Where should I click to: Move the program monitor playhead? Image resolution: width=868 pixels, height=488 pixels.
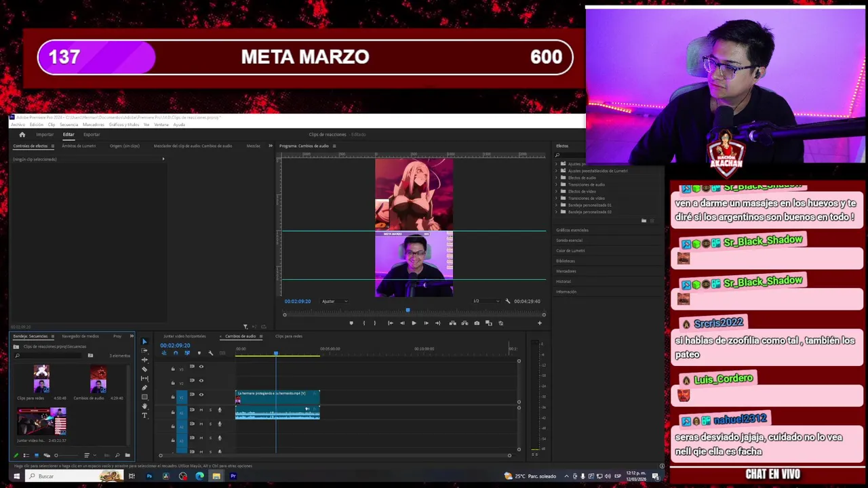(x=408, y=310)
